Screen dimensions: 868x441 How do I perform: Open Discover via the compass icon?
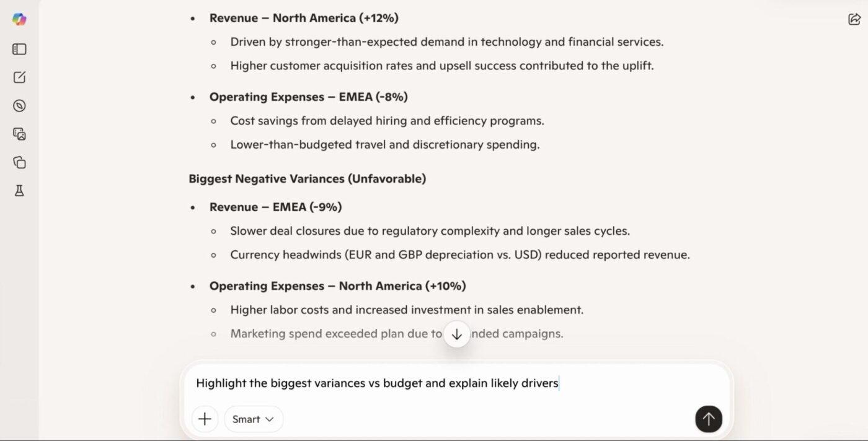point(19,105)
